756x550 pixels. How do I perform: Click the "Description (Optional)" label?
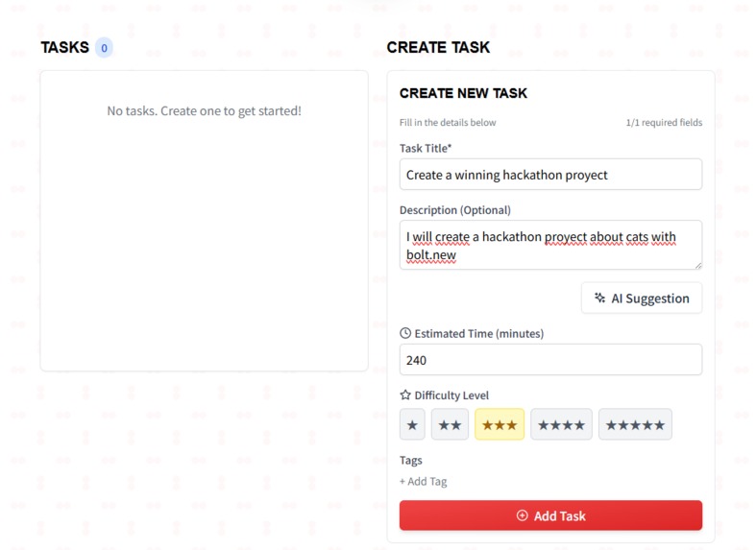point(455,210)
